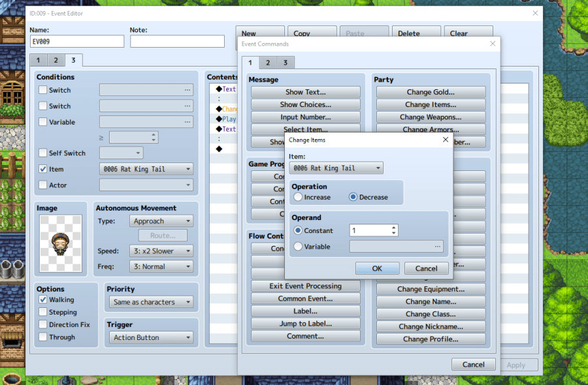Viewport: 588px width, 385px height.
Task: Click the Constant value stepper arrows
Action: [x=393, y=230]
